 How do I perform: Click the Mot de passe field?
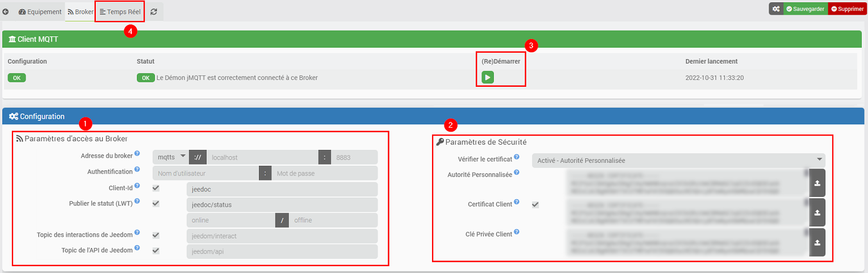(325, 173)
